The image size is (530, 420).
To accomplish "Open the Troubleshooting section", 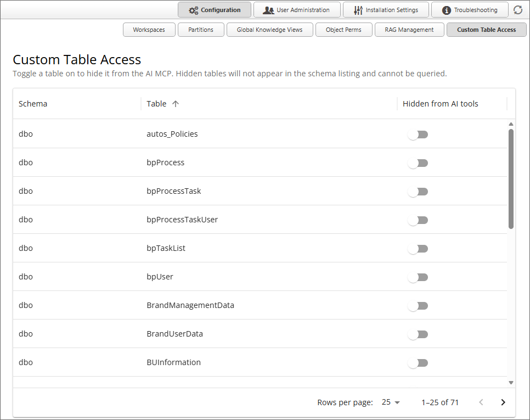I will pyautogui.click(x=470, y=10).
